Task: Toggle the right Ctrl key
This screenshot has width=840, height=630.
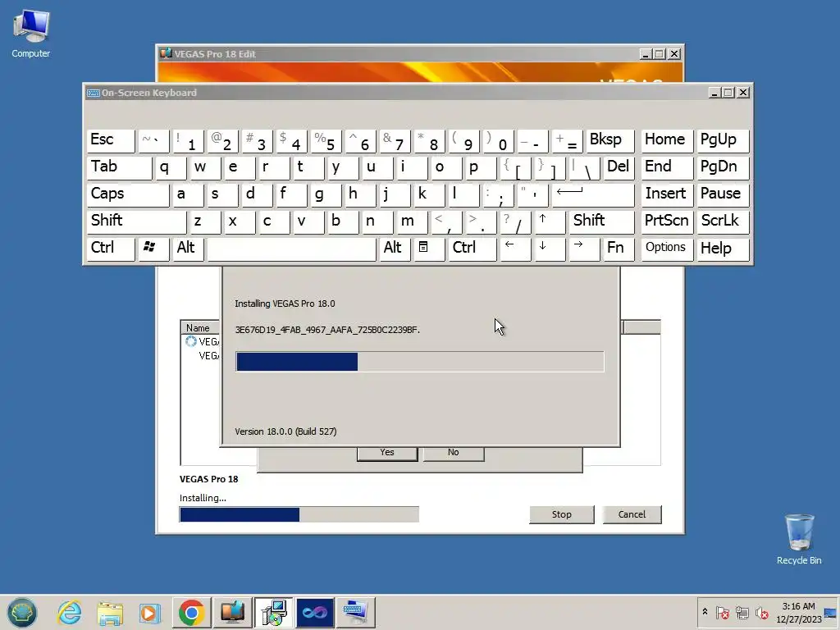Action: point(472,248)
